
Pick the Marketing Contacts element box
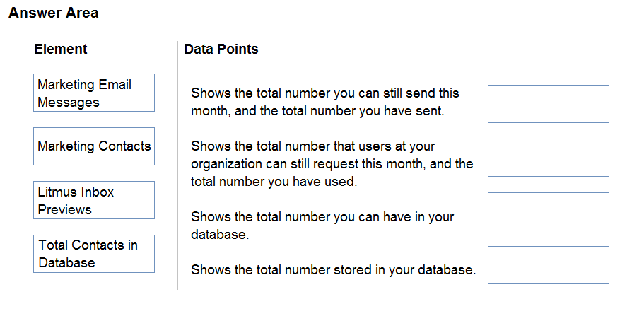pyautogui.click(x=94, y=146)
